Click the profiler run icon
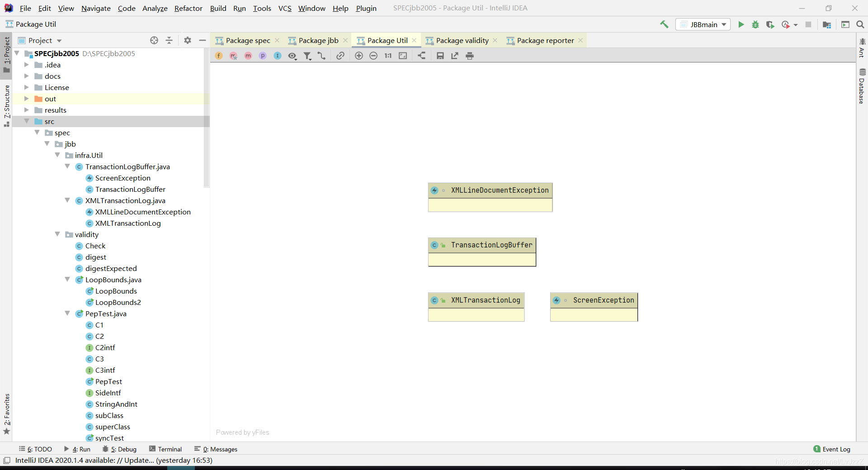Viewport: 868px width, 470px height. [786, 24]
